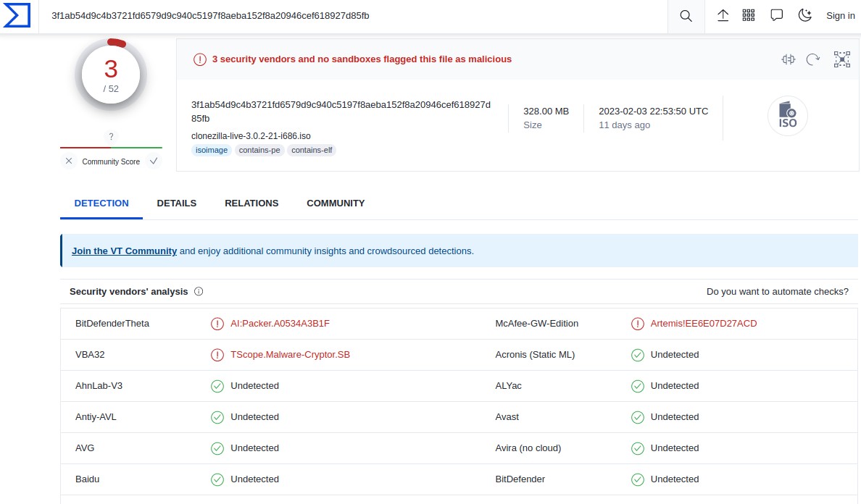Click the 328.00 MB size value
The width and height of the screenshot is (861, 504).
coord(546,112)
